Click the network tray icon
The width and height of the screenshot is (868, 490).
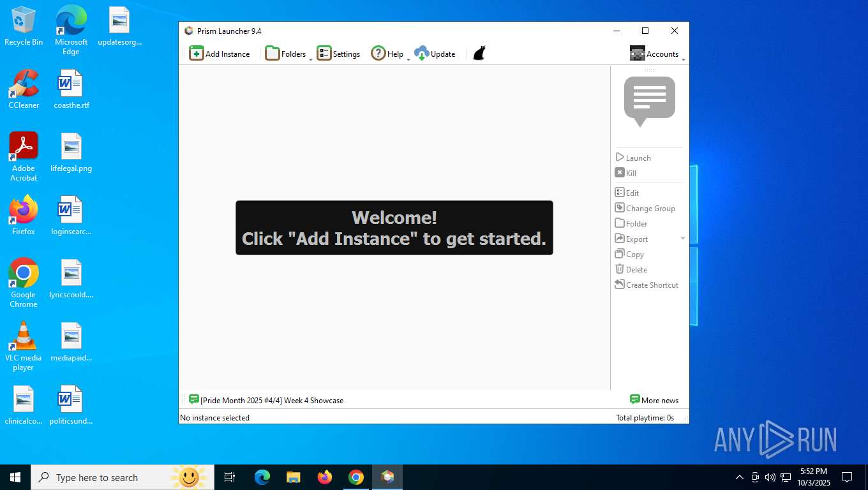[786, 477]
